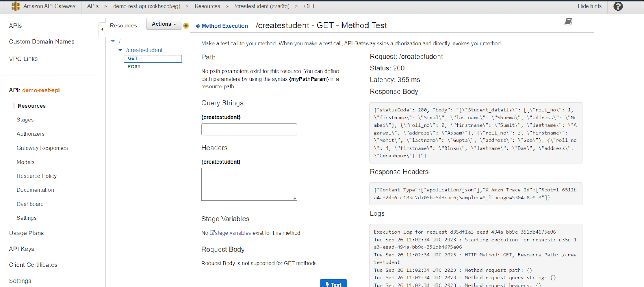The image size is (644, 287).
Task: Click the Resources panel heading
Action: pos(123,25)
